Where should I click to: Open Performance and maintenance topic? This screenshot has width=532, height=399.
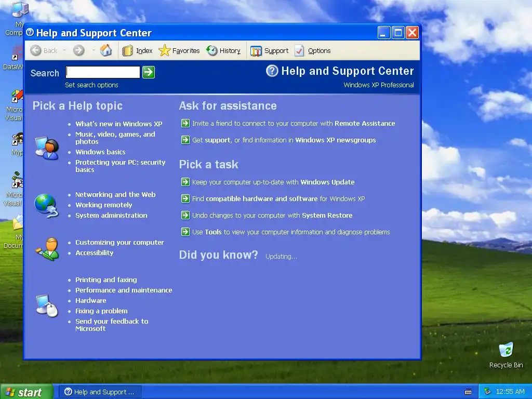click(124, 290)
